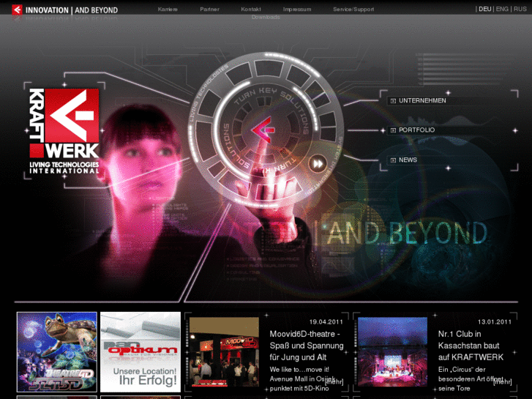The image size is (532, 399).
Task: Open the Kasachstan club stage photo
Action: (392, 352)
